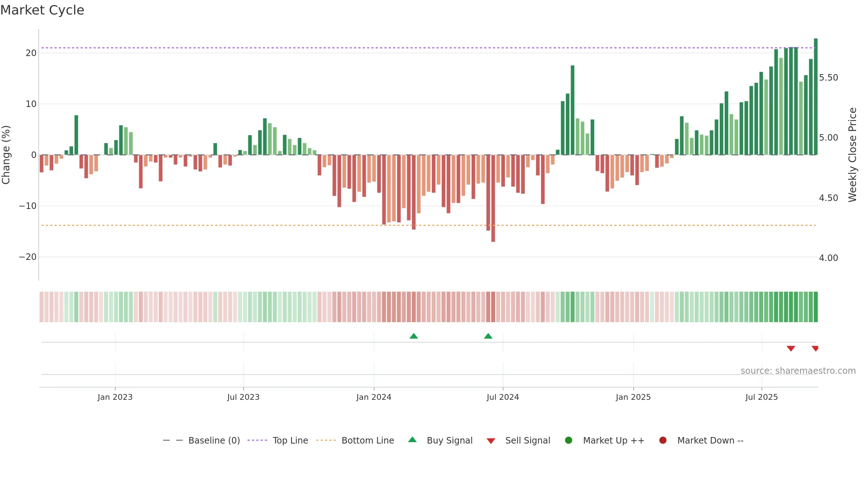Click the 20 tick on the left axis

coord(31,53)
